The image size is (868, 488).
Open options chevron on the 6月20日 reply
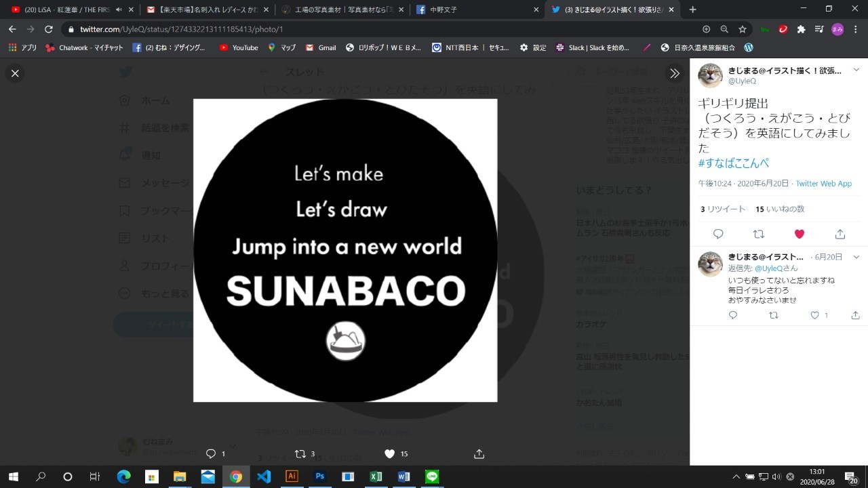(x=856, y=257)
